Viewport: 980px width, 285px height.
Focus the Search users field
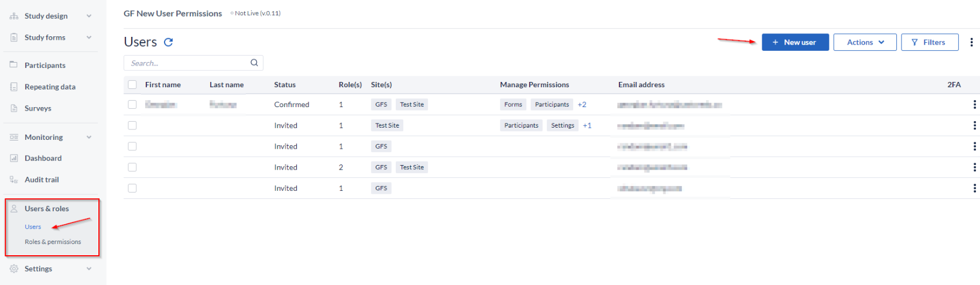(x=187, y=63)
